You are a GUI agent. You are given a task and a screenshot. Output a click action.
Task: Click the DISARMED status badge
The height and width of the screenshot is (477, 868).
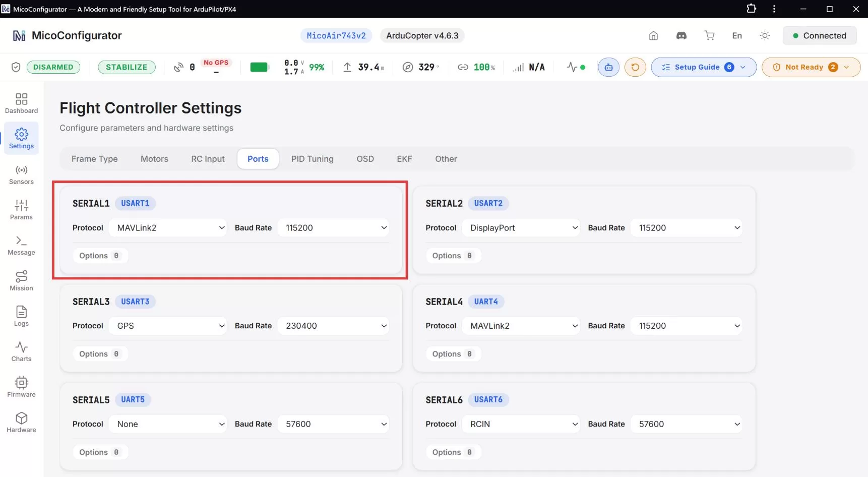[53, 67]
